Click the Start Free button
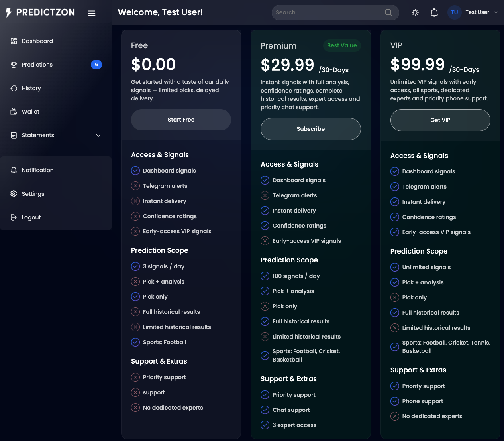Image resolution: width=504 pixels, height=441 pixels. click(181, 120)
